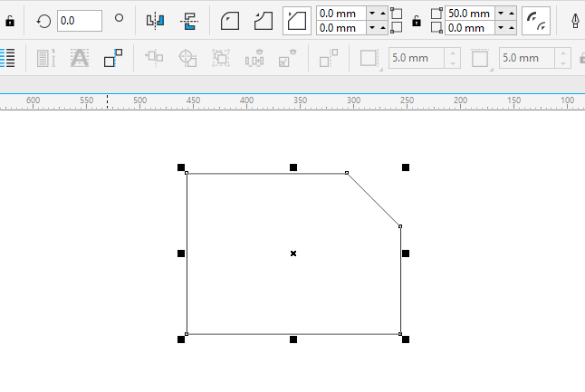Click the Mirror horizontally icon
Image resolution: width=585 pixels, height=392 pixels.
[x=155, y=20]
